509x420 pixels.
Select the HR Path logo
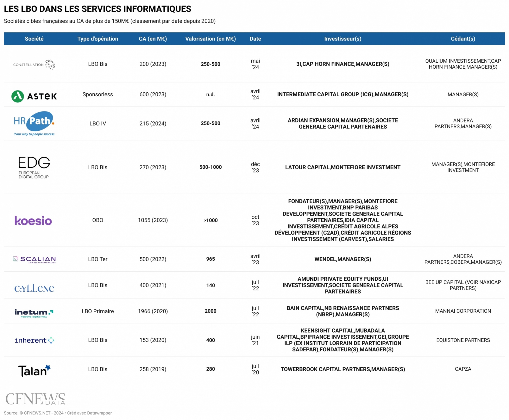(34, 123)
